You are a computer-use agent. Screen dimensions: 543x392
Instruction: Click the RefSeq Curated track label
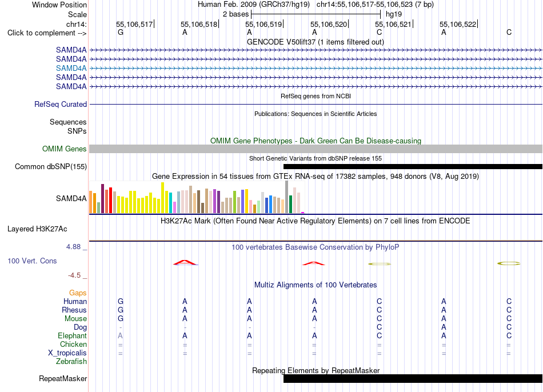(x=61, y=104)
